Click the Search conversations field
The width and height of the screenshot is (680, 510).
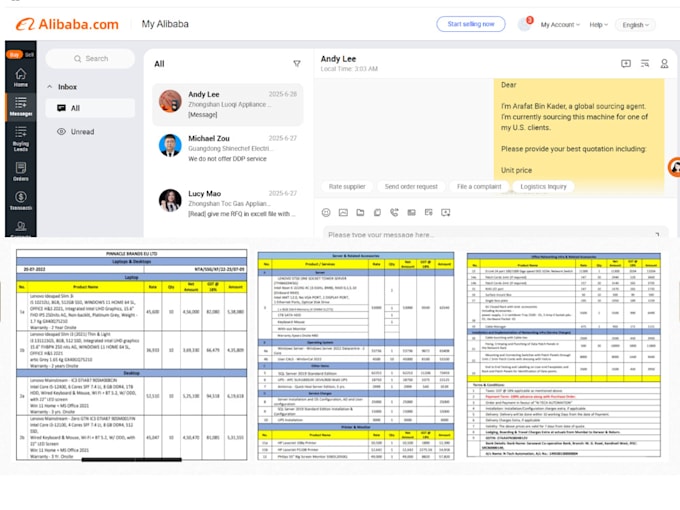(90, 59)
